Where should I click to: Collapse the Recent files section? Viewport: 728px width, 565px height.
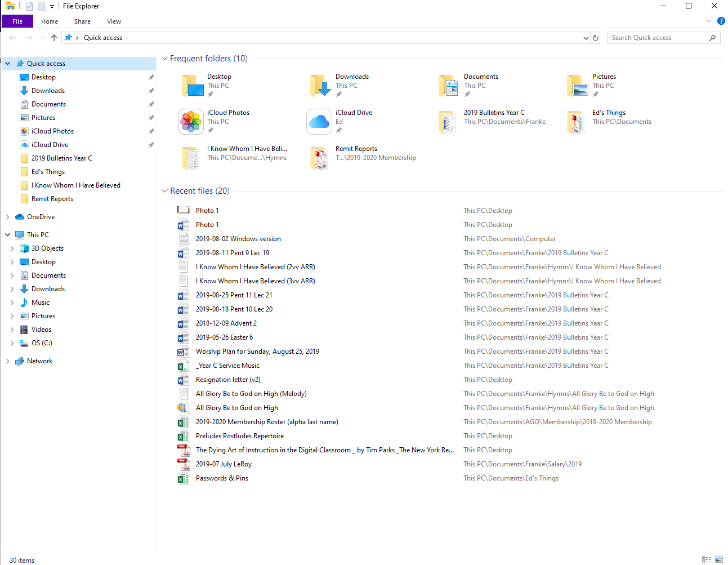coord(164,191)
